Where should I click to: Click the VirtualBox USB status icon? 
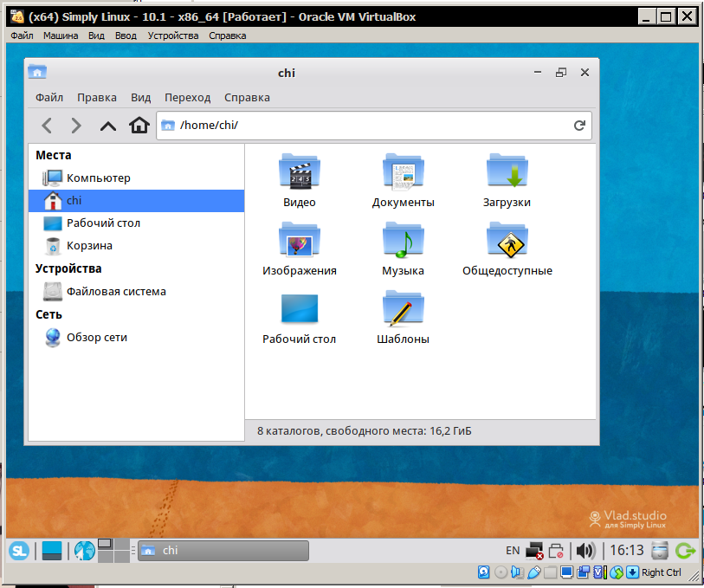[533, 572]
